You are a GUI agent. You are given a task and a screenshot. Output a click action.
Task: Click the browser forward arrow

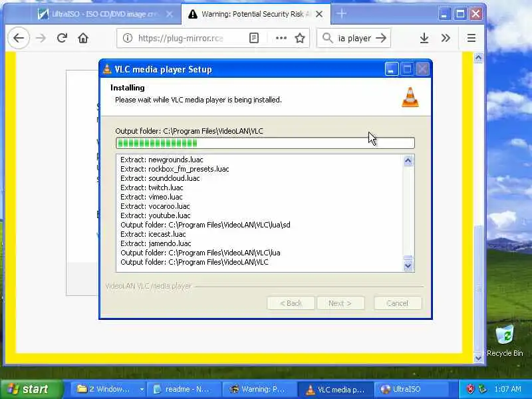41,38
